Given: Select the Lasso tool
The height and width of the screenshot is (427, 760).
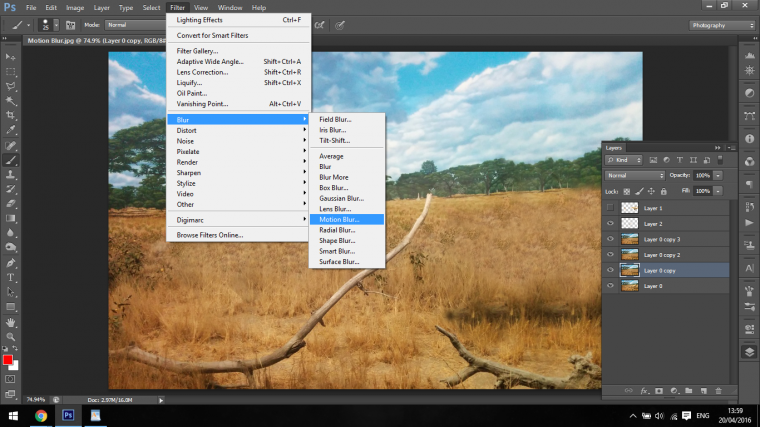Looking at the screenshot, I should click(x=10, y=86).
